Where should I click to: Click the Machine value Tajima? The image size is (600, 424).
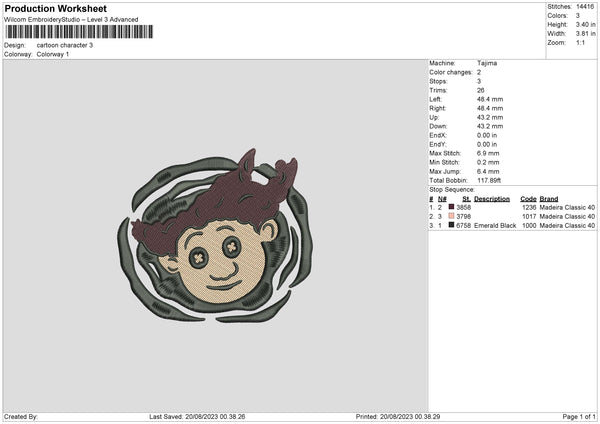click(x=487, y=63)
